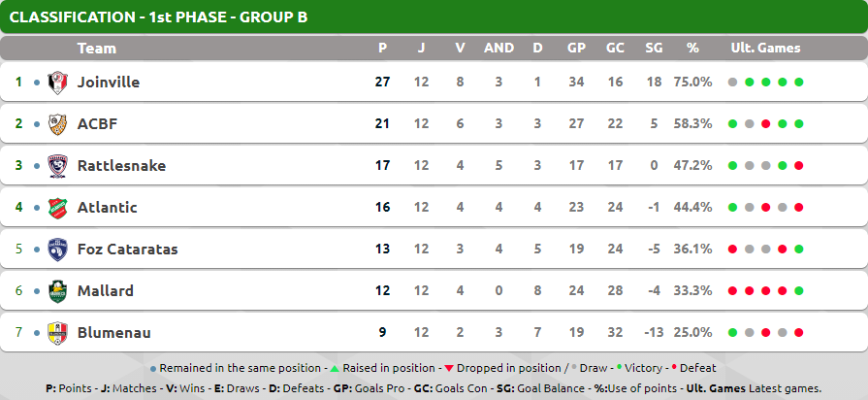Click the Classification 1st Phase Group B title bar

(x=434, y=17)
